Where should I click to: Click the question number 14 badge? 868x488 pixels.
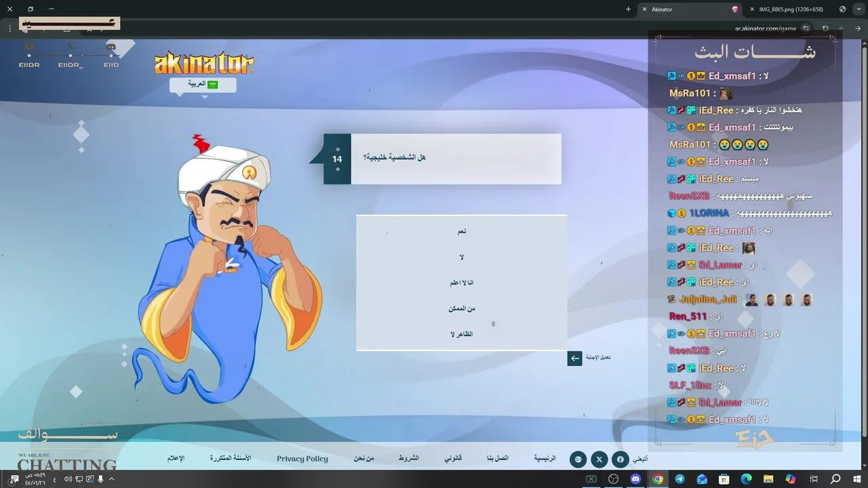coord(337,159)
